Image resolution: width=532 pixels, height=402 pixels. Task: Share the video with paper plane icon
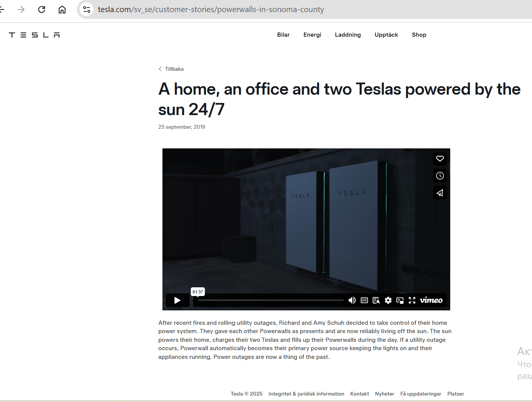440,193
